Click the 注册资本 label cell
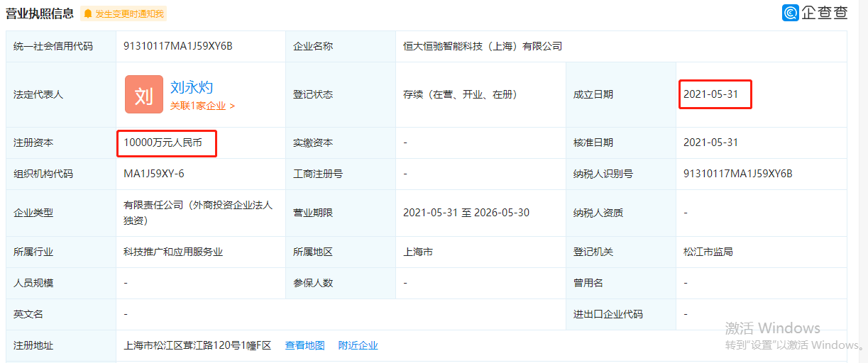This screenshot has height=363, width=868. coord(61,143)
